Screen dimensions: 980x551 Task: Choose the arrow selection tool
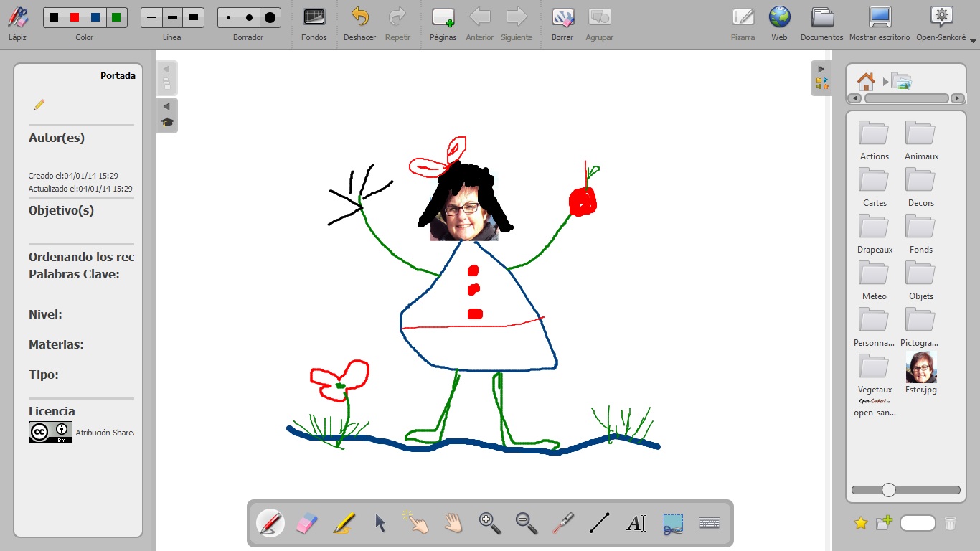pos(380,523)
